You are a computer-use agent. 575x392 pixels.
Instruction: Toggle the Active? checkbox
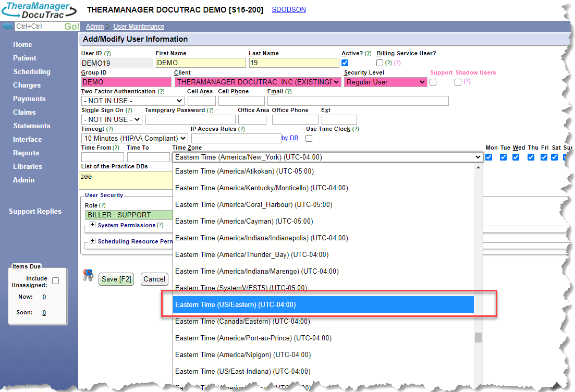(x=345, y=63)
